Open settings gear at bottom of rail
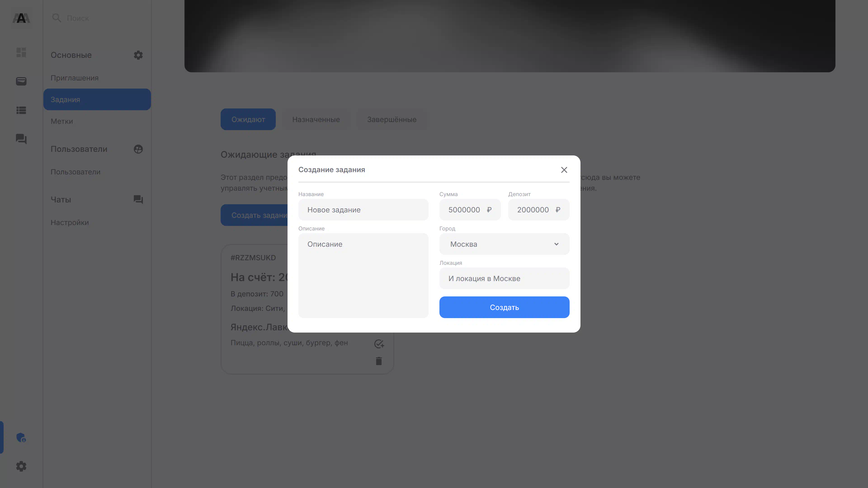 [21, 467]
